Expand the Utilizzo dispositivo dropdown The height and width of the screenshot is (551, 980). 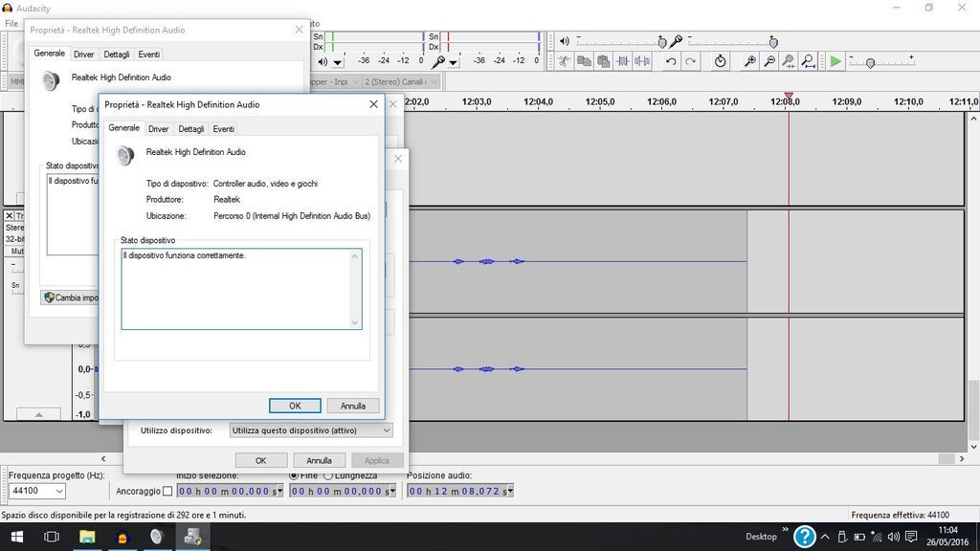pos(311,430)
